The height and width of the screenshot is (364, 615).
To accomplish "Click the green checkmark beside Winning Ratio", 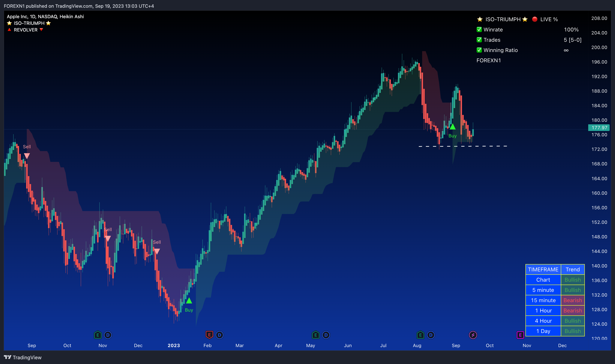I will click(479, 50).
